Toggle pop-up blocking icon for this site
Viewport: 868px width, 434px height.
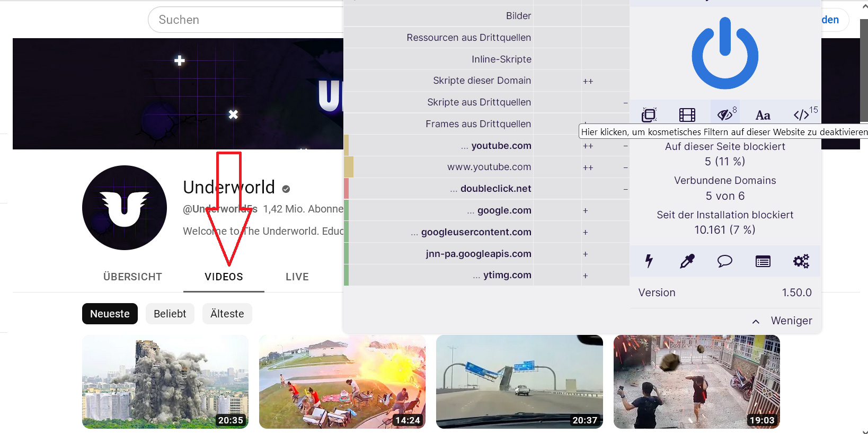tap(649, 114)
